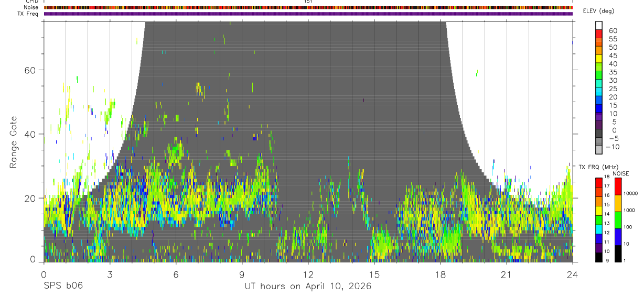The width and height of the screenshot is (644, 297).
Task: Select the -5 label on the ELEV scale
Action: 613,138
